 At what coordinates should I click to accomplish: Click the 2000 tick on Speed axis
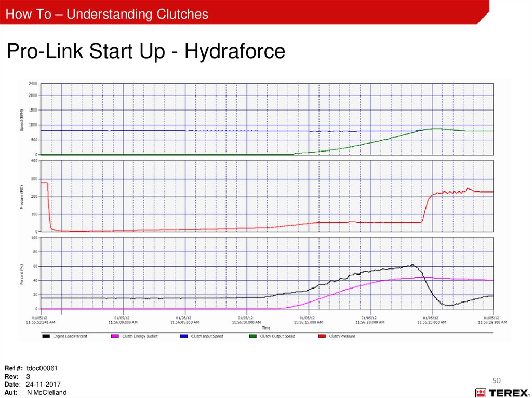(33, 95)
